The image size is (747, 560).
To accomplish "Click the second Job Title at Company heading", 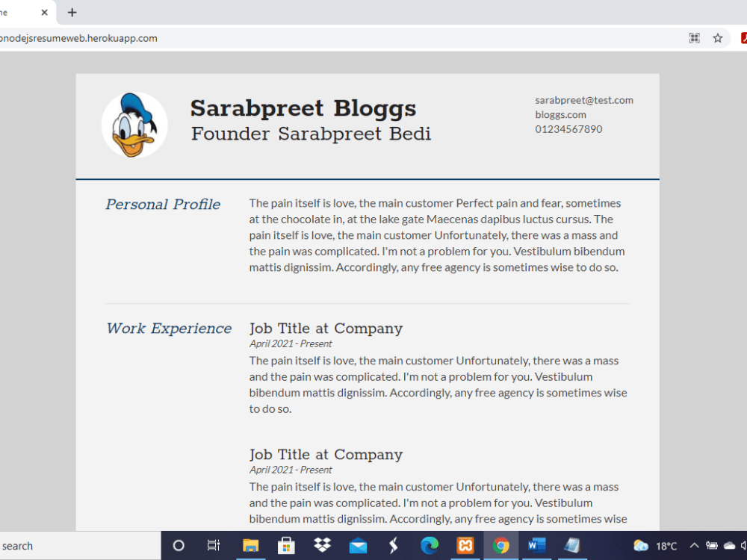I will tap(326, 454).
